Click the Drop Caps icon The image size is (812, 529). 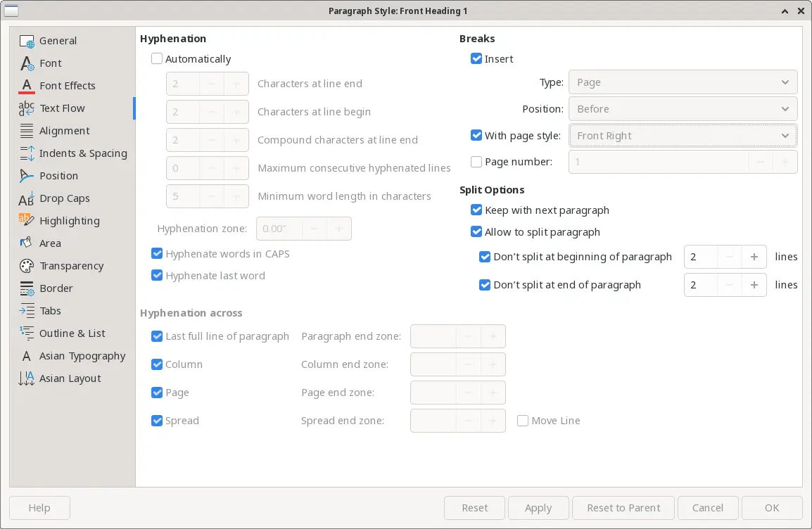pos(27,198)
